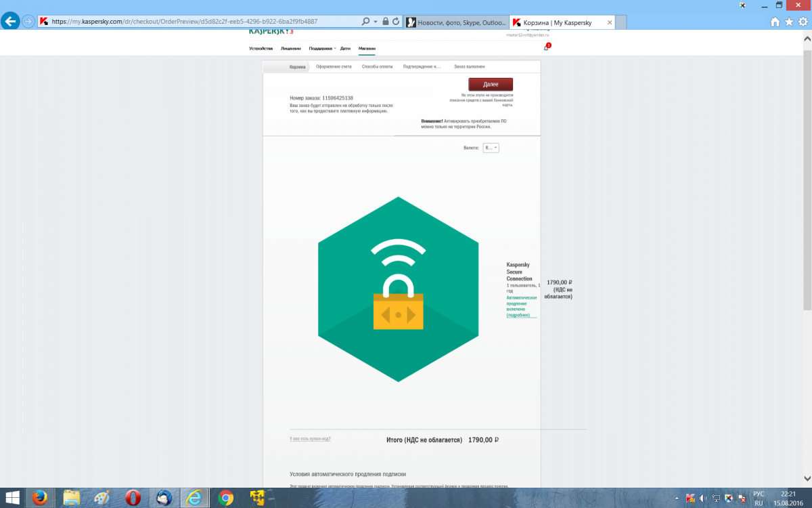812x508 pixels.
Task: Click the red 'Далее' button
Action: tap(491, 84)
